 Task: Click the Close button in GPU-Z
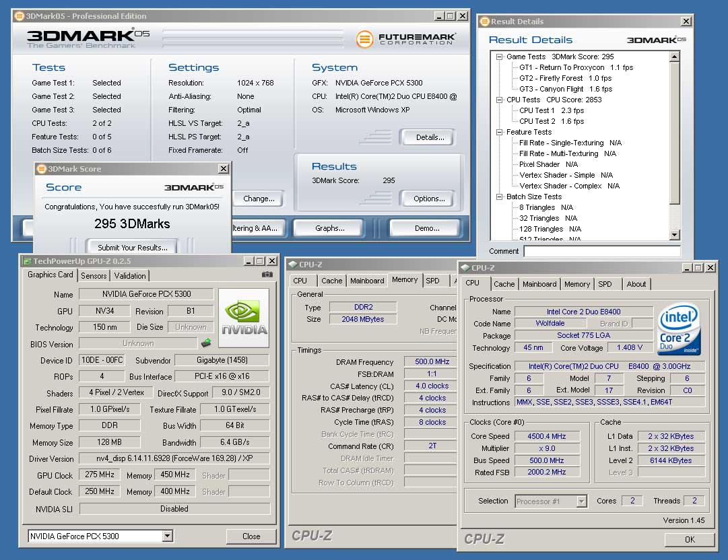pos(251,536)
